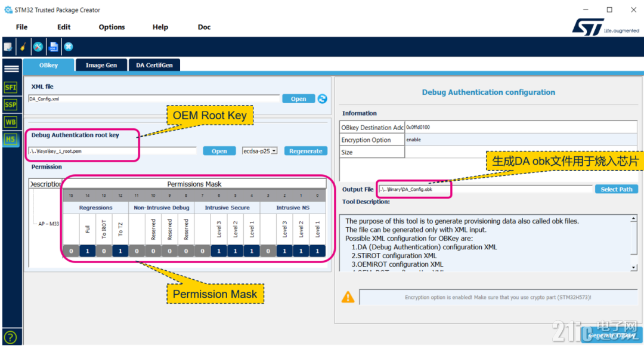This screenshot has height=346, width=644.
Task: Toggle the Regressions Full permission bit
Action: pyautogui.click(x=88, y=251)
